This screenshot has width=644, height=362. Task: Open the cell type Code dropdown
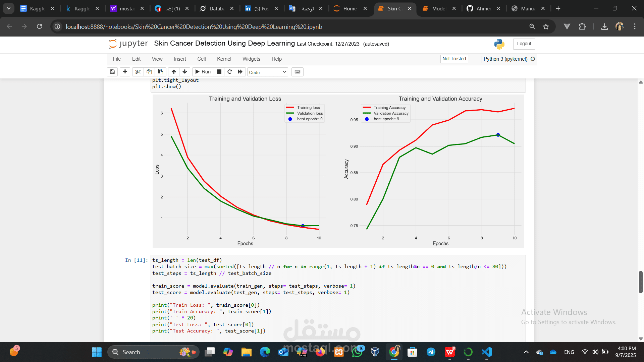[268, 72]
